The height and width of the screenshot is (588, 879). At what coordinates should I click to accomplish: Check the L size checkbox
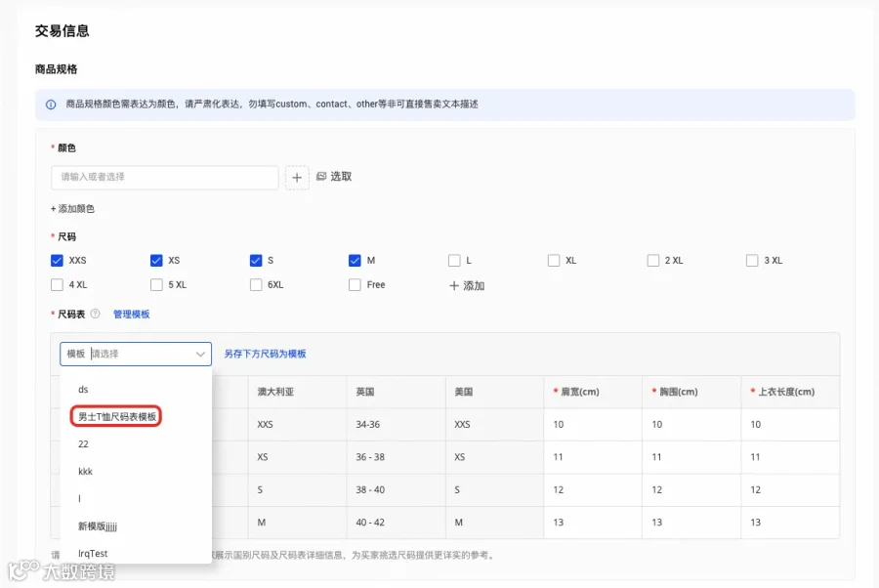coord(454,261)
